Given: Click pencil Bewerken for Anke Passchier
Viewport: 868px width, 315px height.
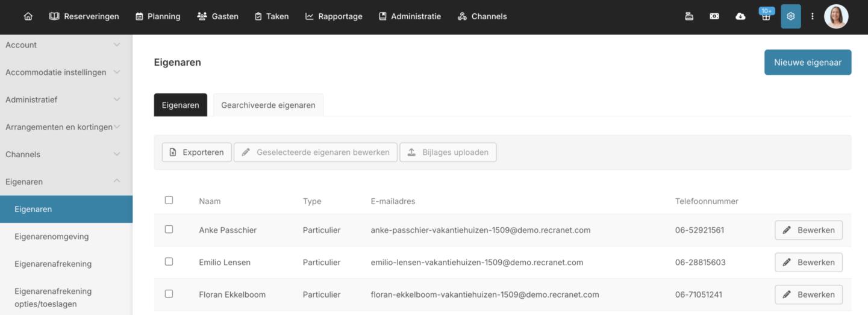Looking at the screenshot, I should pos(808,230).
